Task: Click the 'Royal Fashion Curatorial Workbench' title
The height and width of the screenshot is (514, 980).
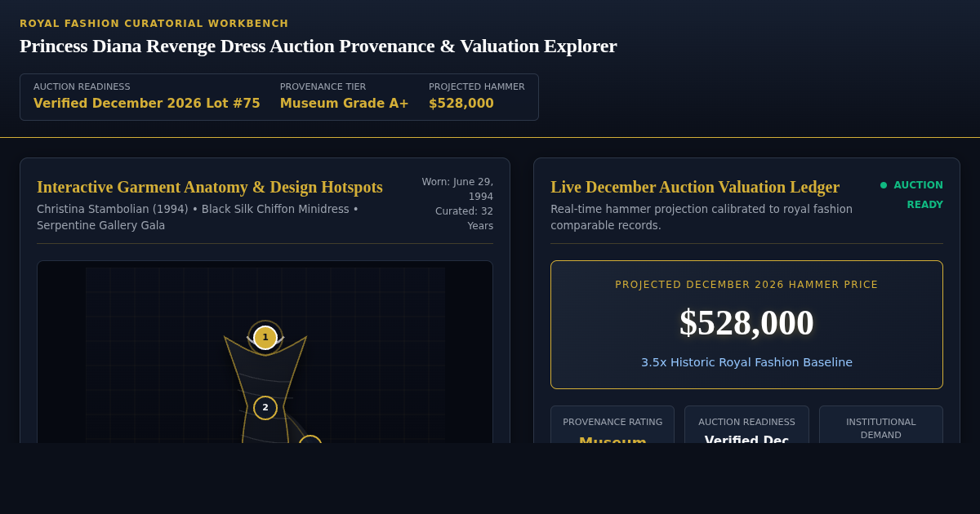Action: [x=154, y=24]
